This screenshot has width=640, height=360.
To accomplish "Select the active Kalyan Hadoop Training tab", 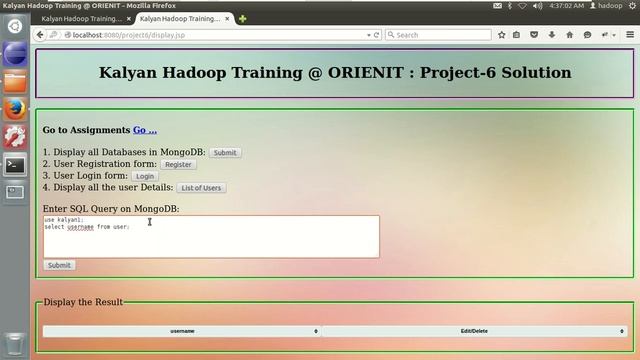I will 180,19.
